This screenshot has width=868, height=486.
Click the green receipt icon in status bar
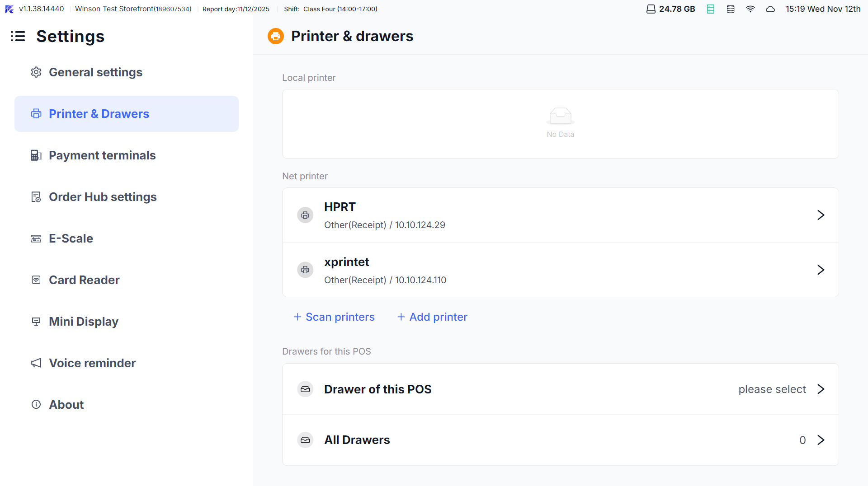coord(710,9)
